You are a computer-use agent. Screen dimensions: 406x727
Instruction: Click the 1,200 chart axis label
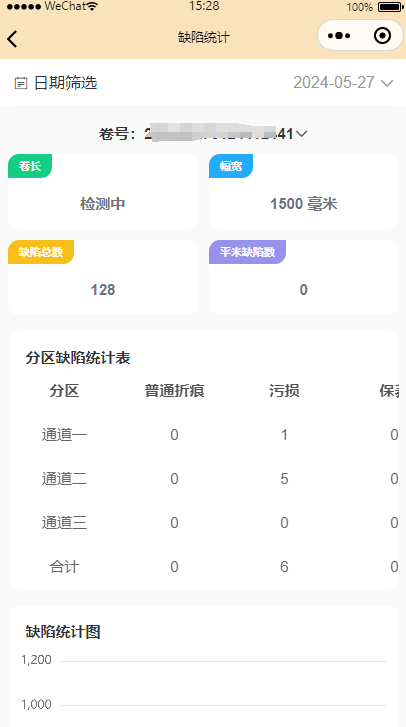[36, 660]
